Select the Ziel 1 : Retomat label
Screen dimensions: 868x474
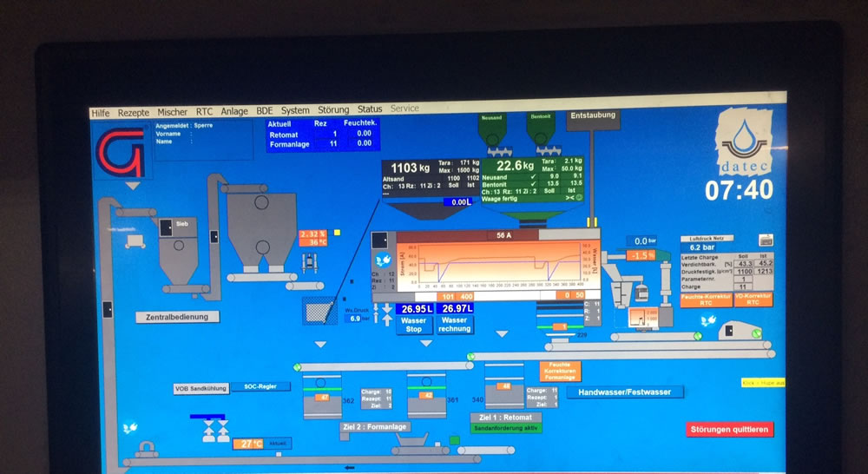pos(505,418)
